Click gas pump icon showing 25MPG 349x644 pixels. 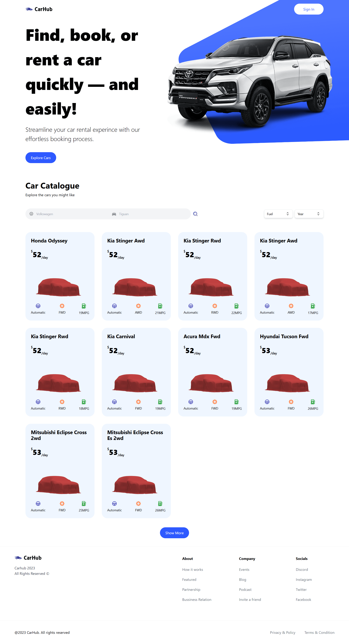coord(84,503)
